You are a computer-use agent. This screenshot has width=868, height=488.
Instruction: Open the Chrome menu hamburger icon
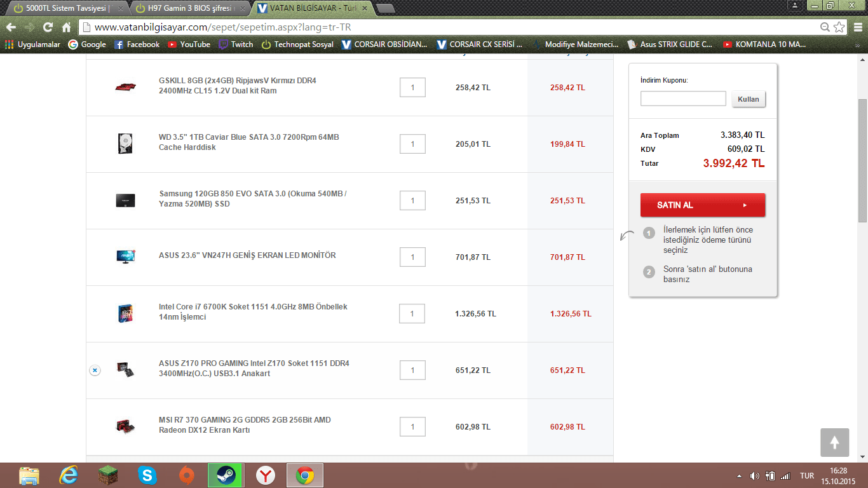[857, 27]
